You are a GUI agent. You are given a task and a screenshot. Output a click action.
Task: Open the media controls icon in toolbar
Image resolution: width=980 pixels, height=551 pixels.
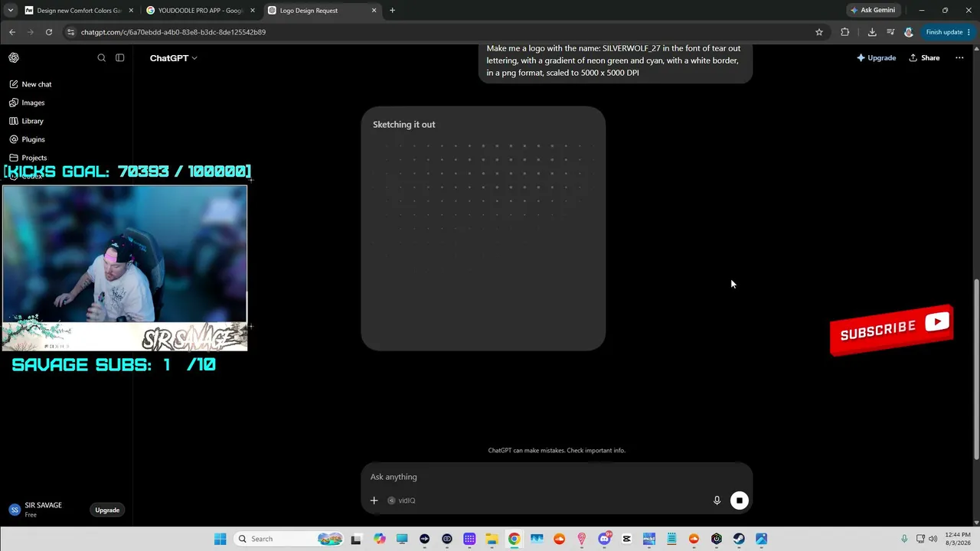pyautogui.click(x=890, y=32)
